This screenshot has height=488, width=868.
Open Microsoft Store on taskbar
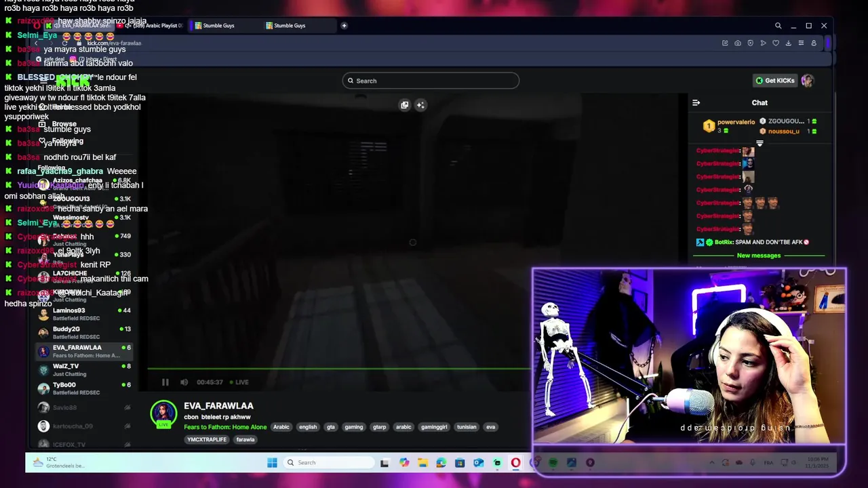pos(460,463)
